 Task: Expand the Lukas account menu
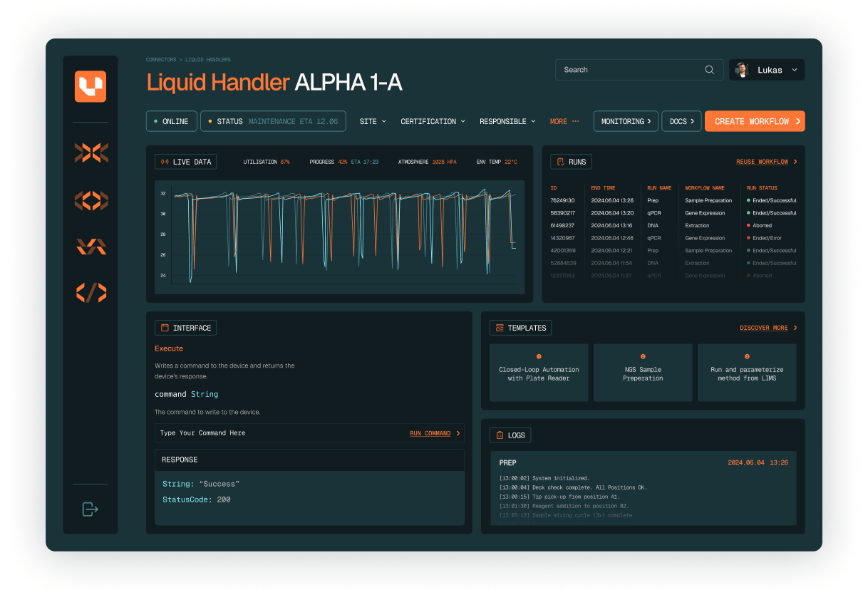tap(766, 70)
